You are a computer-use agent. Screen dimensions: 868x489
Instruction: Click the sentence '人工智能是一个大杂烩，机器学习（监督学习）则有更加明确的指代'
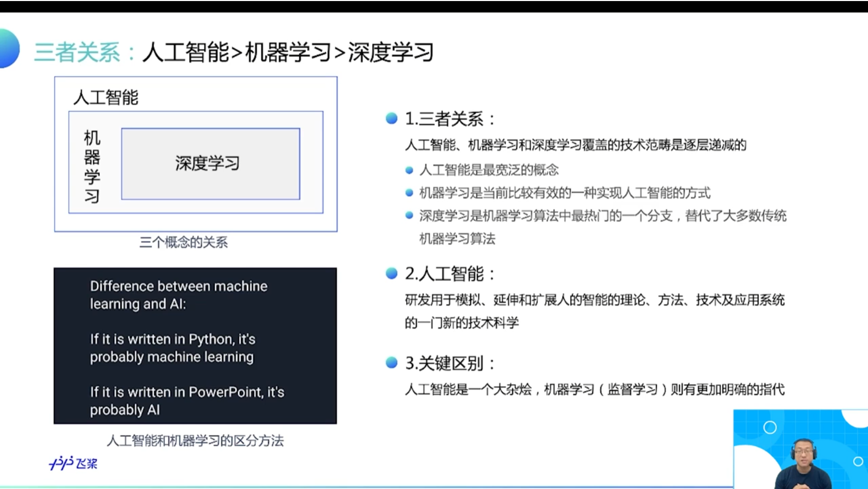point(595,389)
